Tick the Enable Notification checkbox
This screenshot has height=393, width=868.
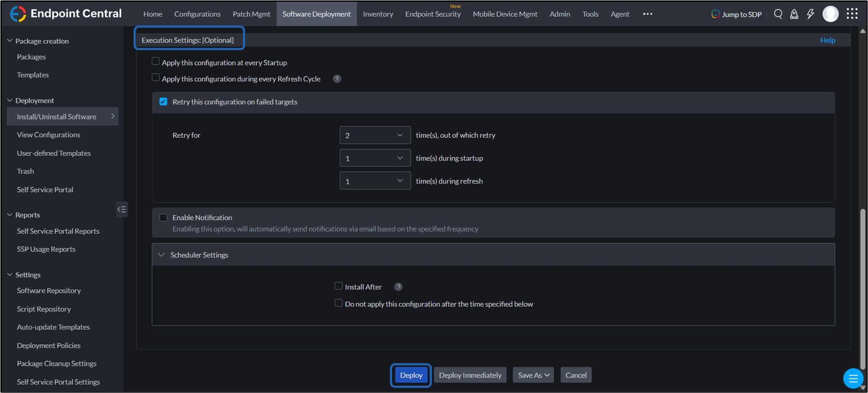pos(163,217)
